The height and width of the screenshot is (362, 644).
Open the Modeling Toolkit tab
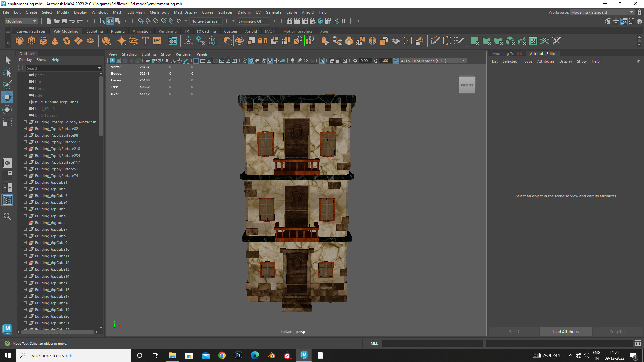(x=507, y=54)
